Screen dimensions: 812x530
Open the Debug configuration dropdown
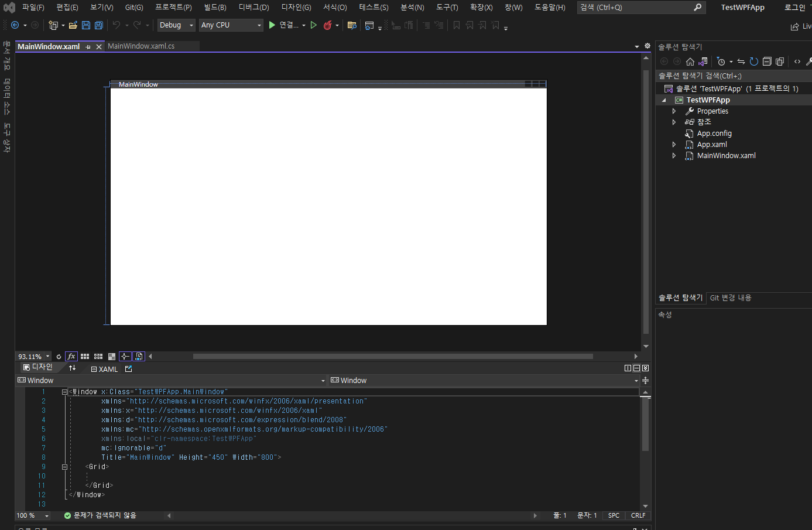(x=177, y=25)
